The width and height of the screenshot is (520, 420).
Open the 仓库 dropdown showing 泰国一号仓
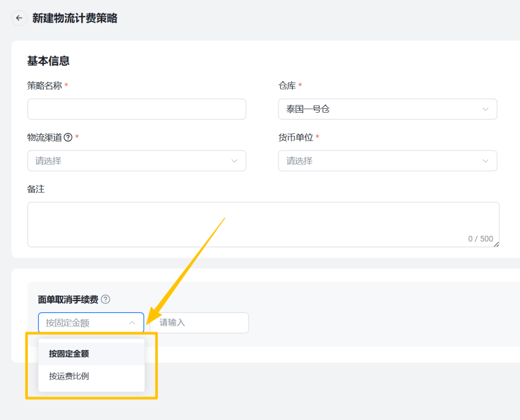[x=380, y=109]
